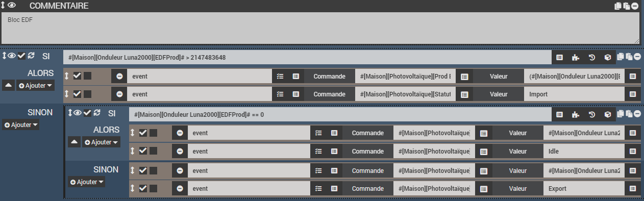
Task: Tick the empty dark checkbox in the Import action row
Action: [87, 94]
